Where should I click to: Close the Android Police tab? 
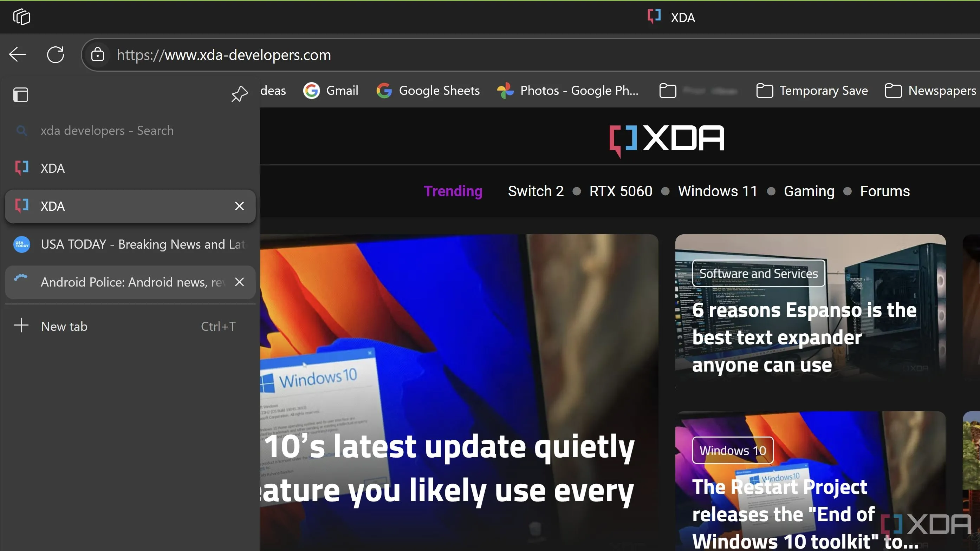239,282
